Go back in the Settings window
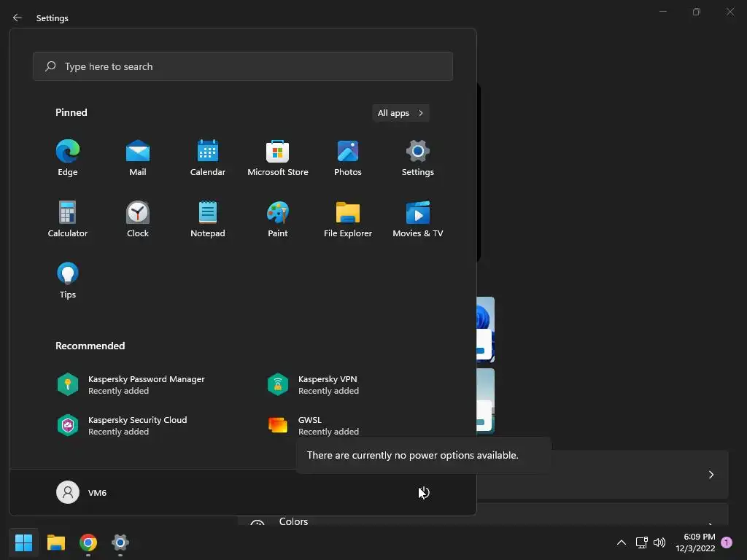747x560 pixels. pyautogui.click(x=18, y=17)
